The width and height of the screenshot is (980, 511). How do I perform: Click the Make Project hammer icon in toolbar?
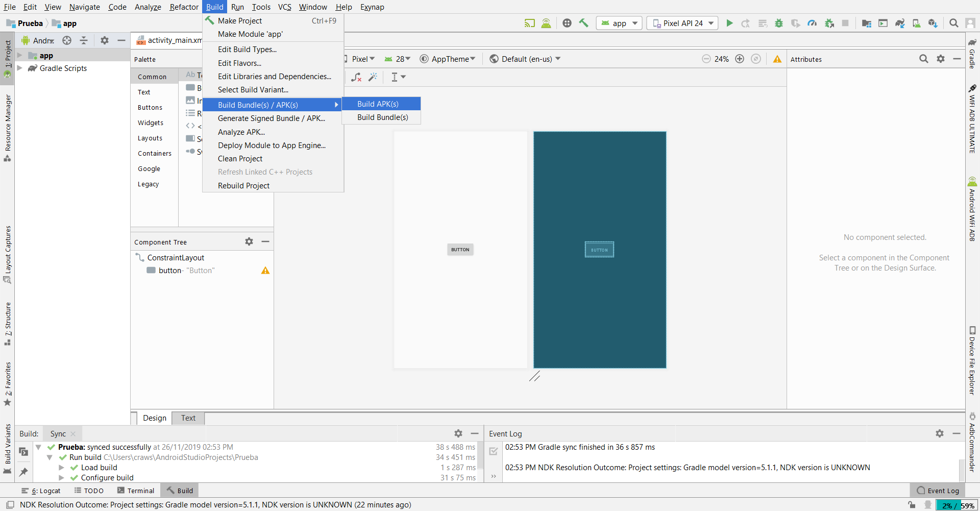pyautogui.click(x=584, y=23)
